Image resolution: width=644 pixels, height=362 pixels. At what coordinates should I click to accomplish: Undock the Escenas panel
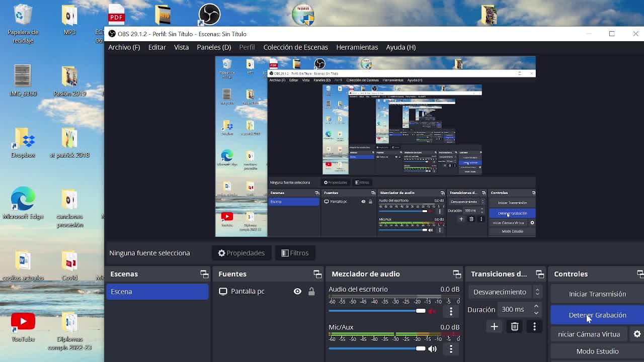point(204,274)
